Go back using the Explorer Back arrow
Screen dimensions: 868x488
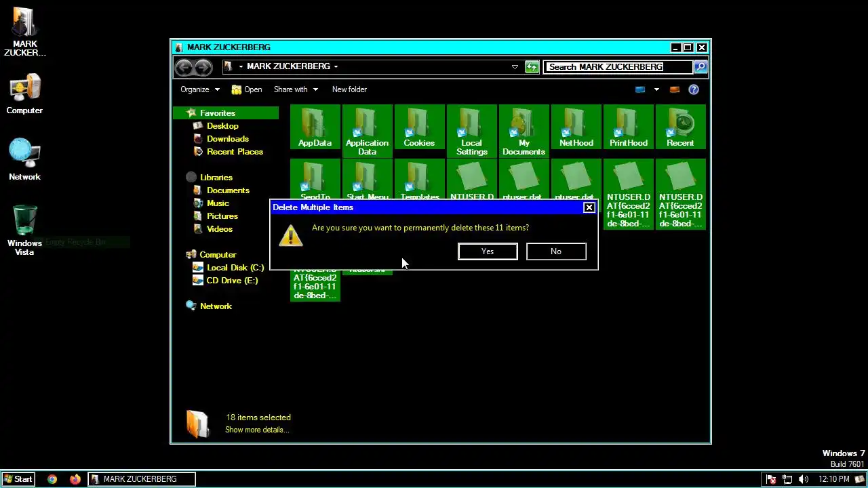[x=184, y=66]
